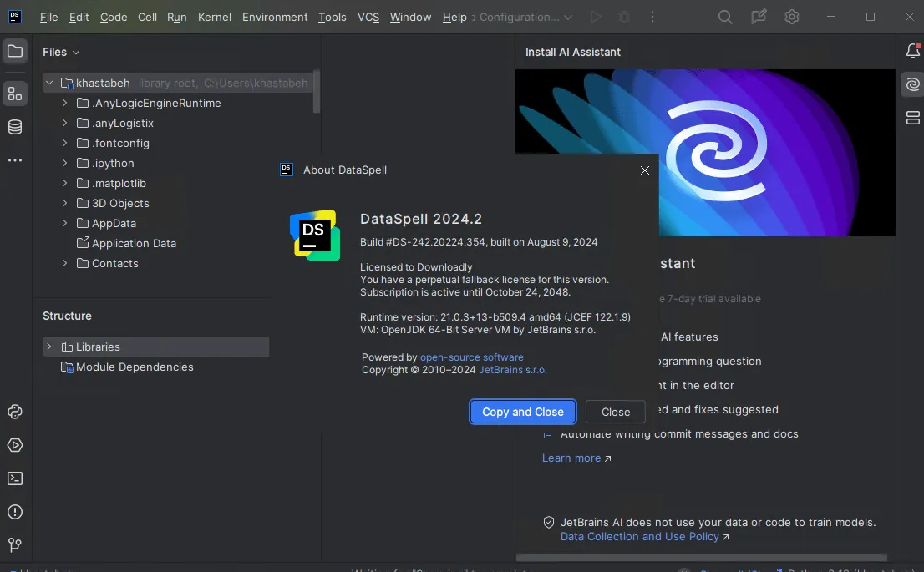Image resolution: width=924 pixels, height=572 pixels.
Task: Open the Kernel menu
Action: click(x=215, y=17)
